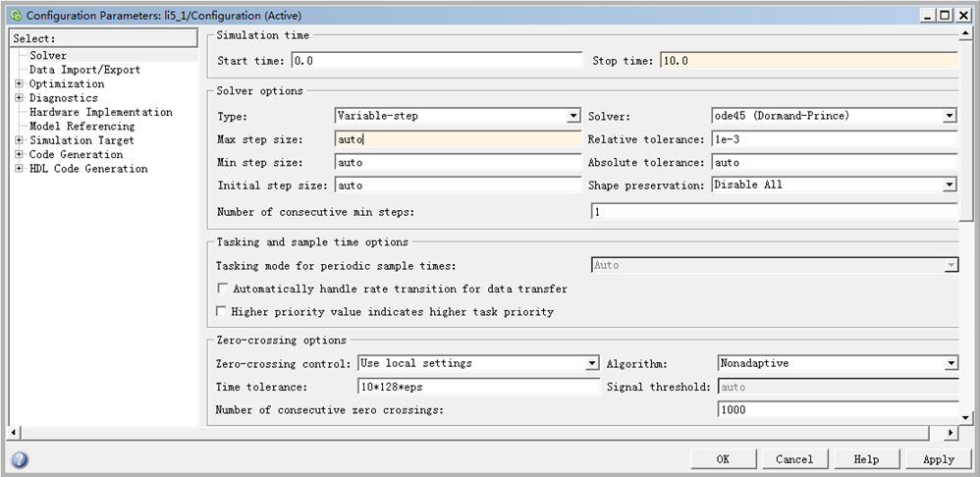The image size is (980, 477).
Task: Click the Max step size field
Action: point(459,139)
